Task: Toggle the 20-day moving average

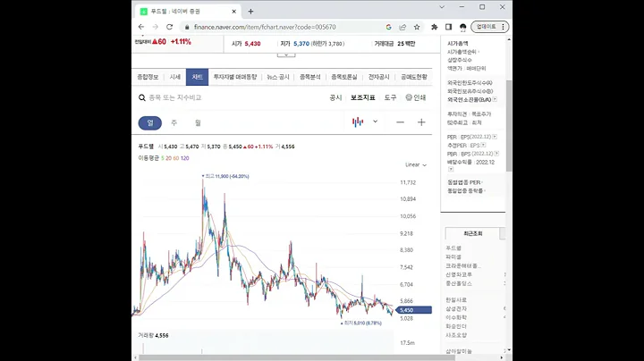Action: [168, 158]
